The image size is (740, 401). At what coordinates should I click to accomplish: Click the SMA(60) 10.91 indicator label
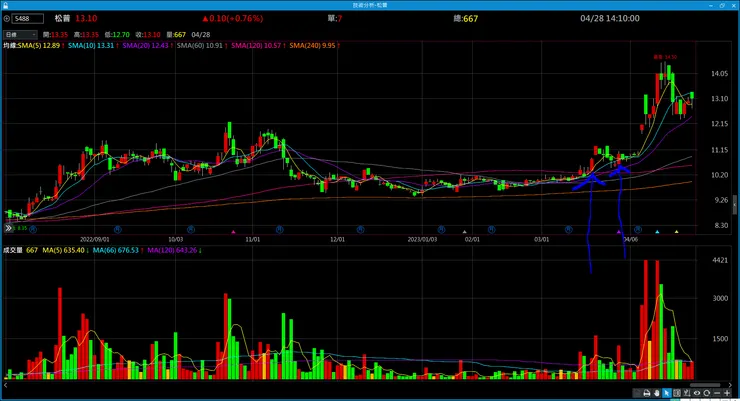[202, 46]
